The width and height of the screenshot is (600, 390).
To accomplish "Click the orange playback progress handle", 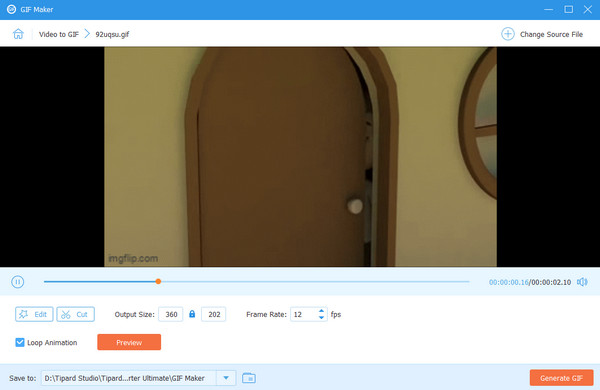I will tap(158, 282).
